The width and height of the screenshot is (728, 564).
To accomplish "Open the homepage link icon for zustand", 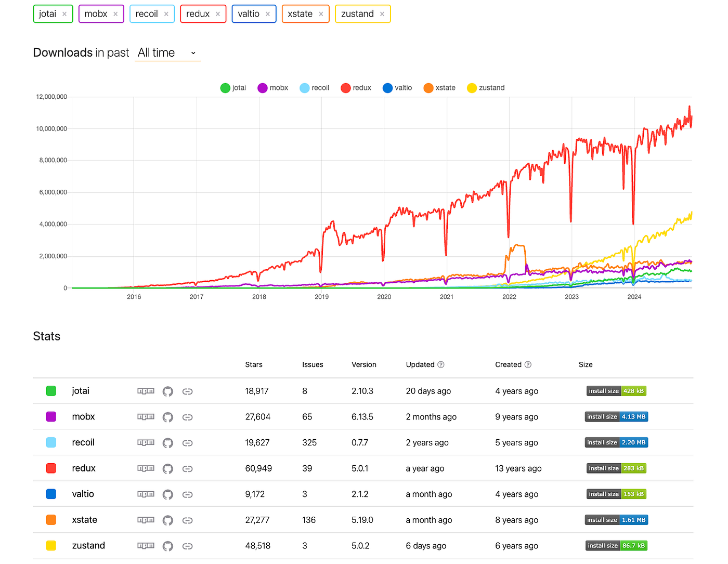I will tap(188, 546).
